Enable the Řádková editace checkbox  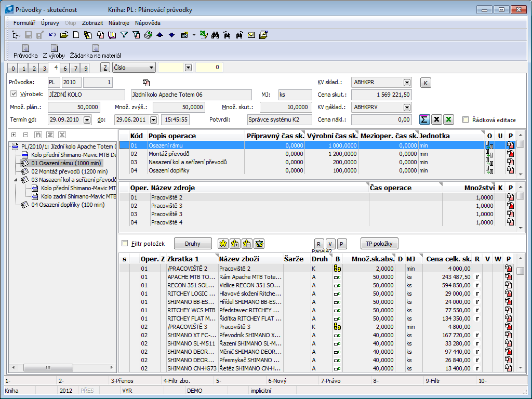point(465,120)
